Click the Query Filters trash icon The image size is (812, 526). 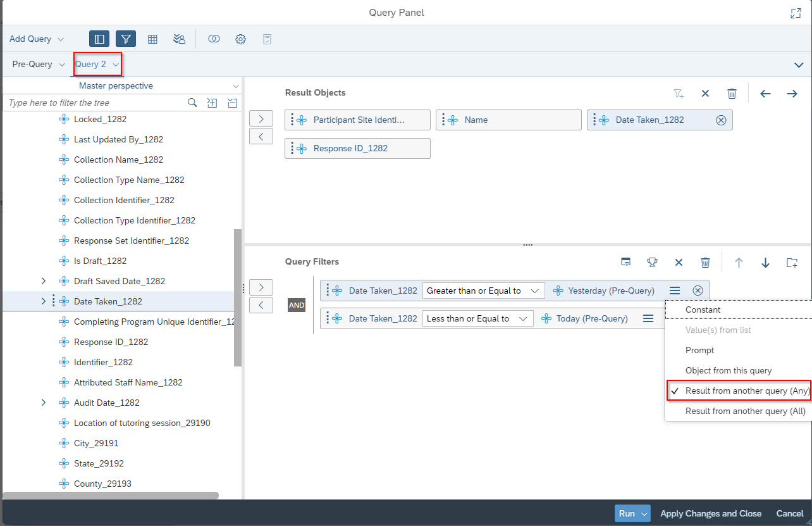705,262
